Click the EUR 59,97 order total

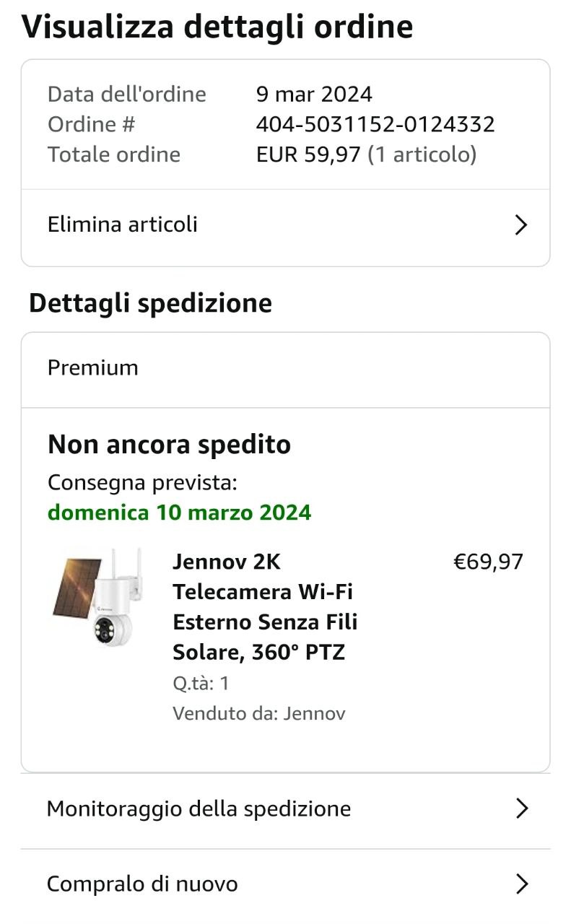coord(308,154)
